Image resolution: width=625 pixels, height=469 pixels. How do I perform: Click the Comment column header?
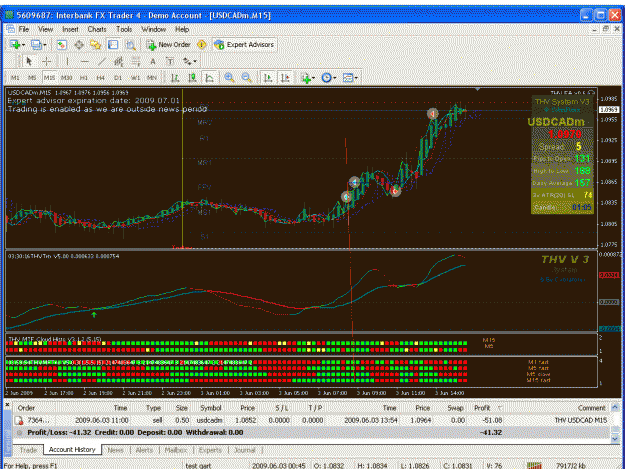tap(592, 408)
